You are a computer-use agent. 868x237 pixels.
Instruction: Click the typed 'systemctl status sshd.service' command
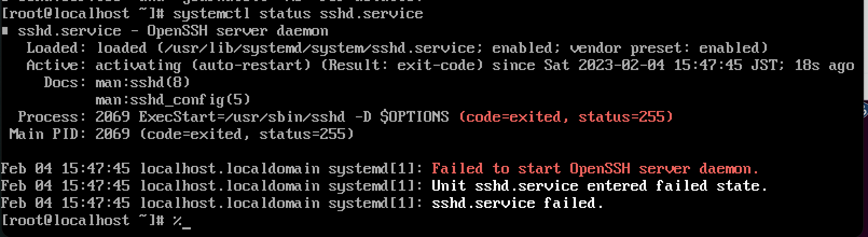(x=298, y=13)
